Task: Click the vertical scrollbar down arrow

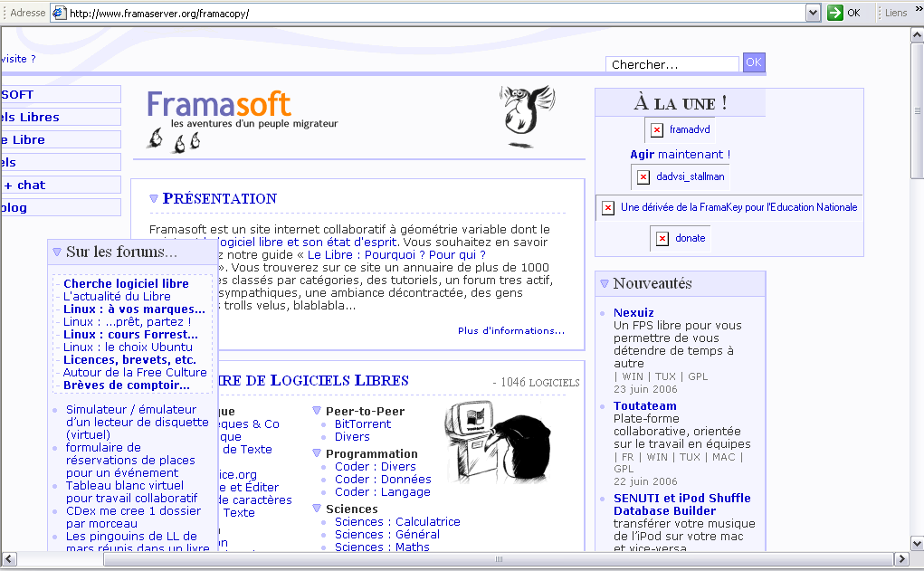Action: pyautogui.click(x=917, y=543)
